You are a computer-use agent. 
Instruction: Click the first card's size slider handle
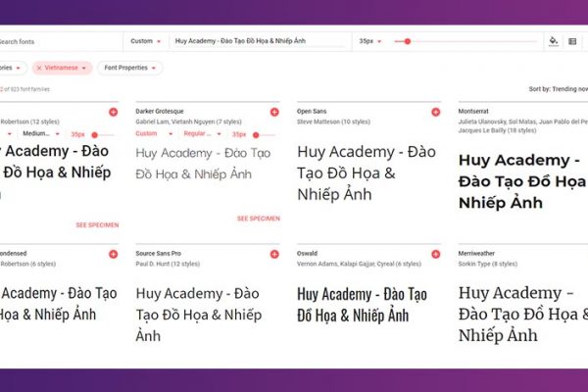(x=94, y=135)
